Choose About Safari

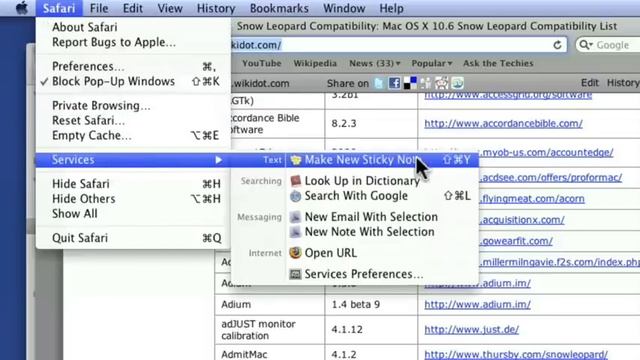[x=133, y=27]
